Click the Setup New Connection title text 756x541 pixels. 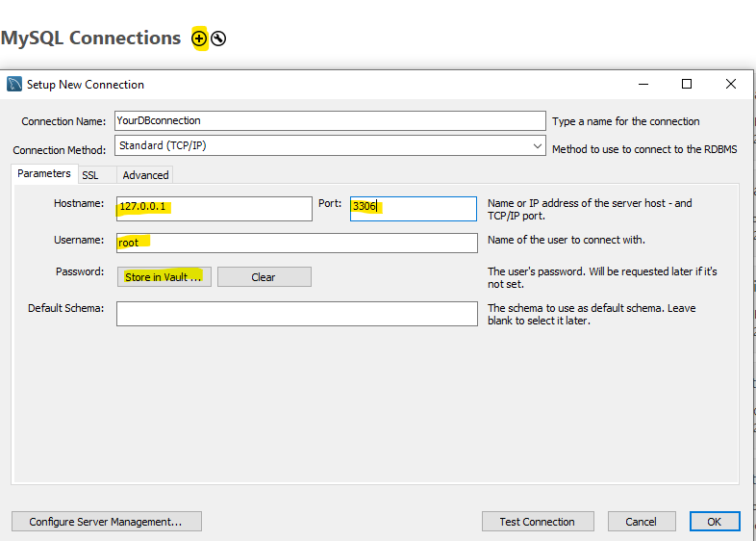pos(86,85)
